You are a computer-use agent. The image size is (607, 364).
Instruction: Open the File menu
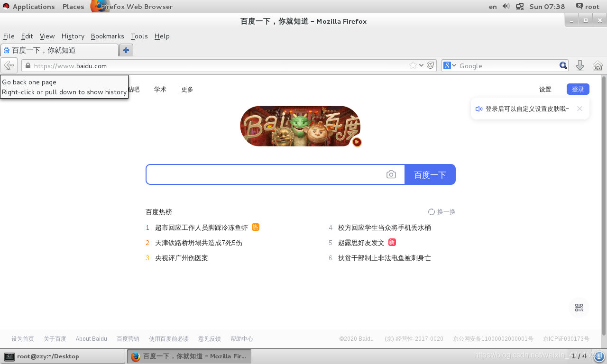[x=9, y=36]
